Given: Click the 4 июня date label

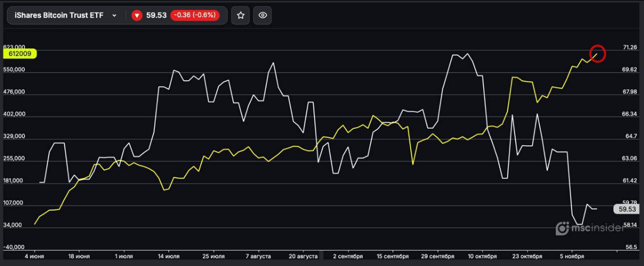Looking at the screenshot, I should 35,257.
